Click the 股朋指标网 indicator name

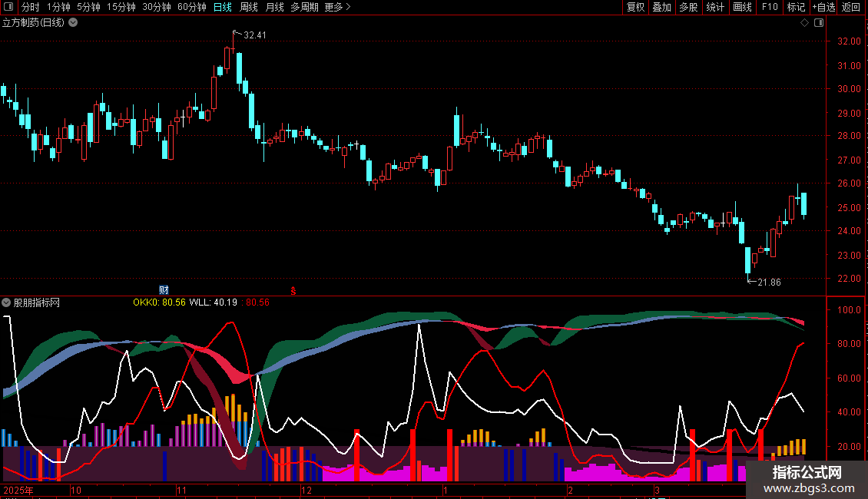coord(37,302)
